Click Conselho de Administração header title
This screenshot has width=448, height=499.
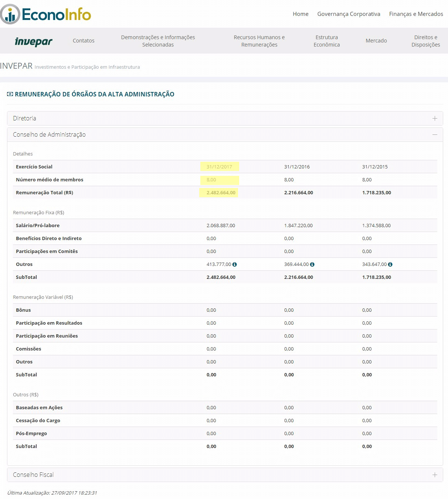click(x=49, y=135)
